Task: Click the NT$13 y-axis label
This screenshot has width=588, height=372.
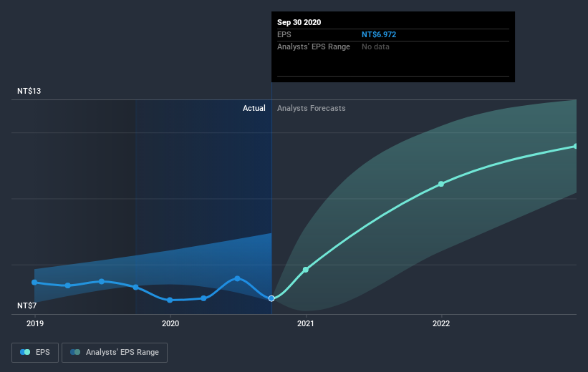Action: coord(29,91)
